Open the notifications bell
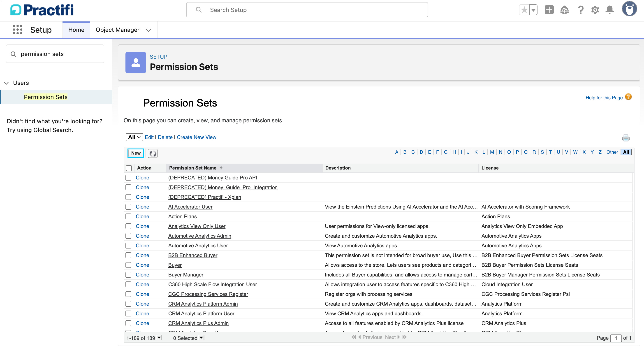This screenshot has width=644, height=346. (609, 10)
